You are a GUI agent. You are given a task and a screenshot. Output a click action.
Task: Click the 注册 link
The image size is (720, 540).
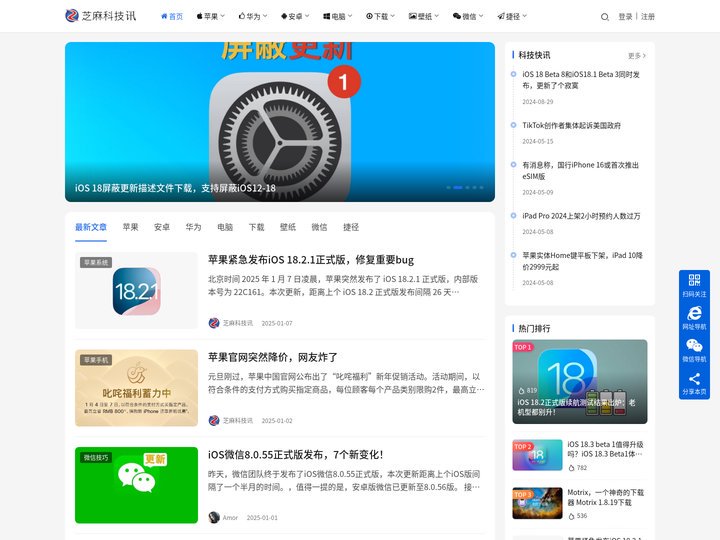coord(648,17)
